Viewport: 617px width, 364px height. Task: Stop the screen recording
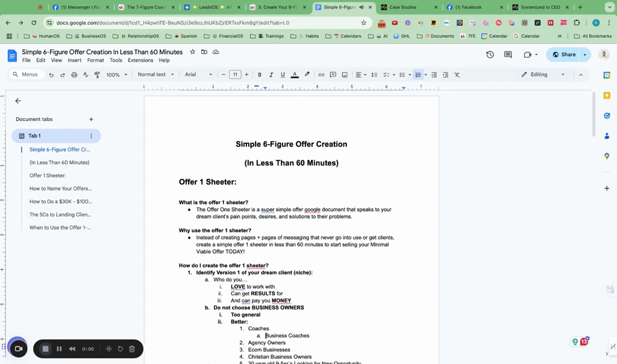pyautogui.click(x=45, y=349)
